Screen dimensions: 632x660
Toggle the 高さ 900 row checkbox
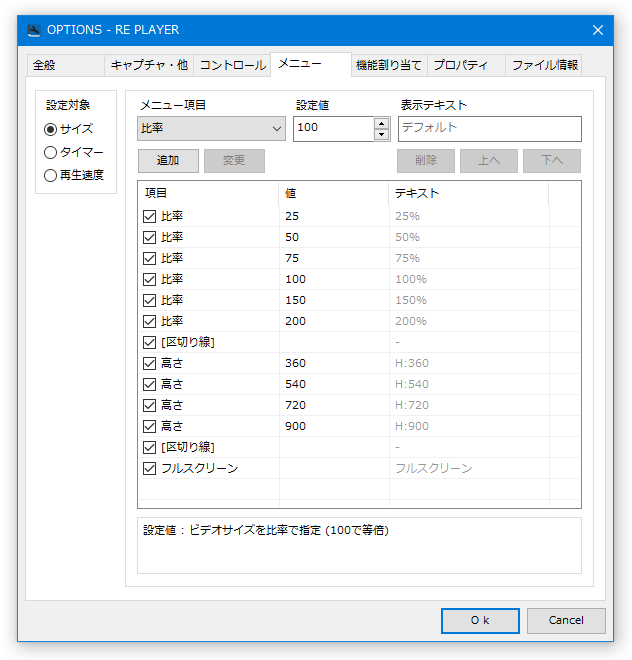point(149,426)
